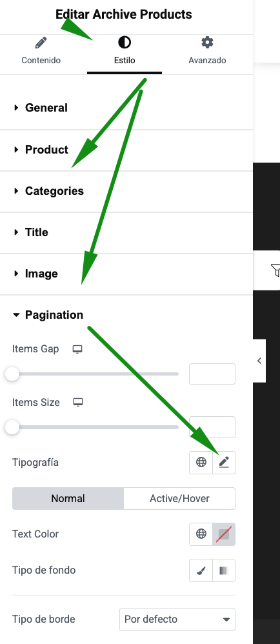Viewport: 280px width, 644px height.
Task: Select classic background brush icon
Action: (x=201, y=570)
